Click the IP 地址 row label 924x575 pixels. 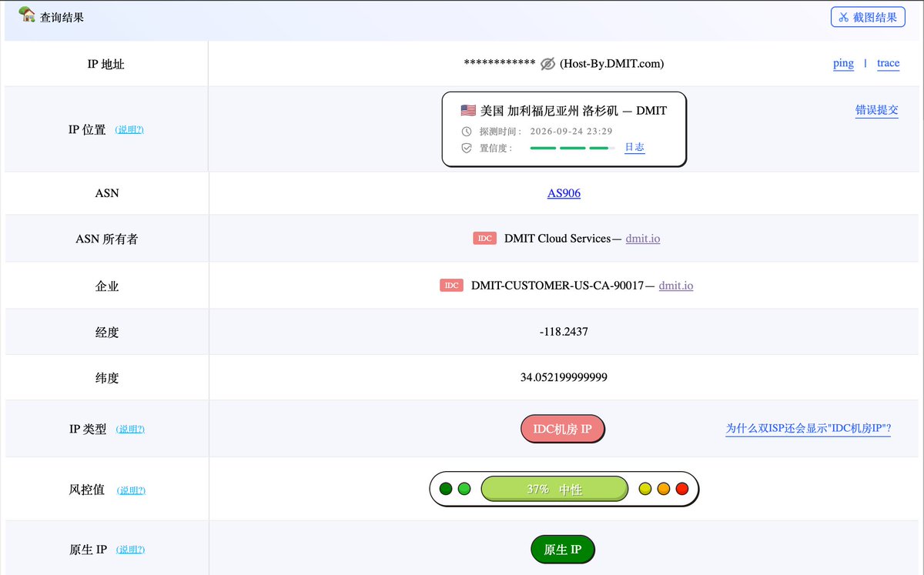click(106, 64)
